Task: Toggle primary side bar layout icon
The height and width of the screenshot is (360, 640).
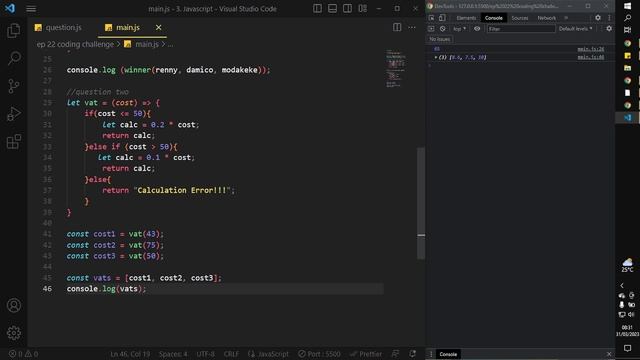Action: click(317, 9)
